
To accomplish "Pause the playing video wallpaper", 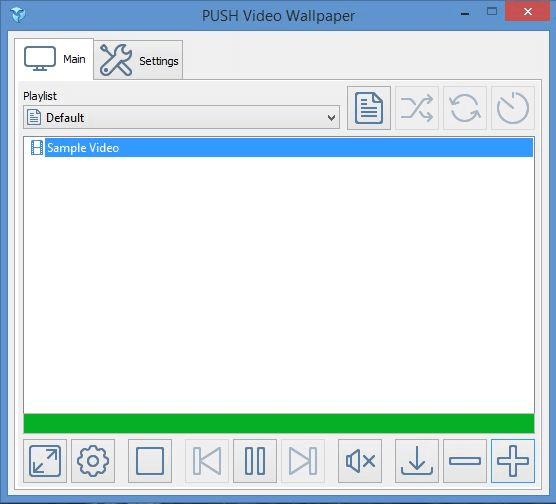I will [255, 461].
